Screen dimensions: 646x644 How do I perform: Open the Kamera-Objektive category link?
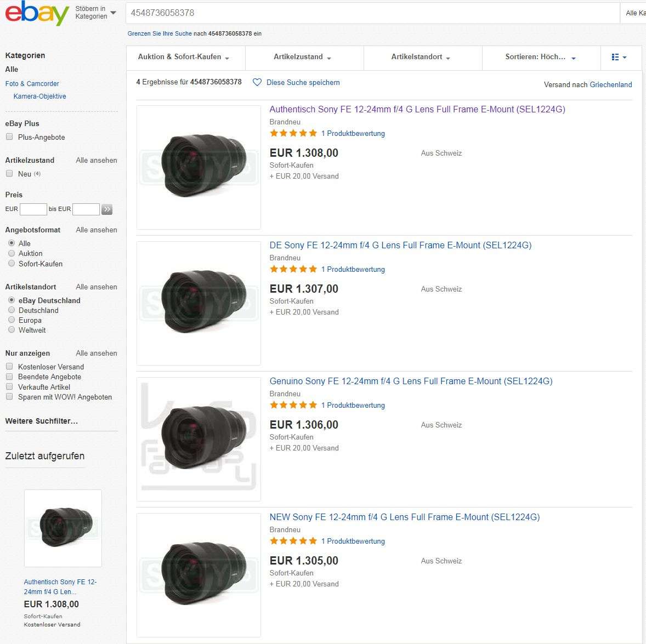(39, 96)
